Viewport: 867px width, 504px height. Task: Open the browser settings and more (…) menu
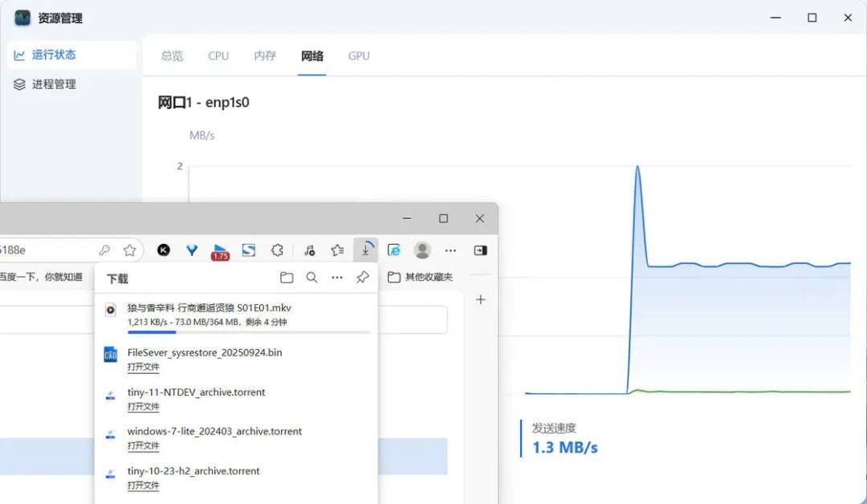point(450,250)
